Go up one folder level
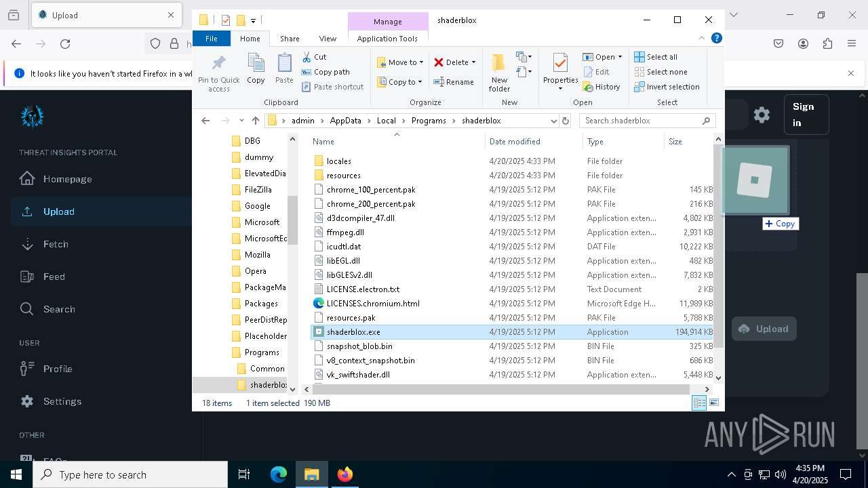This screenshot has width=868, height=488. pyautogui.click(x=255, y=121)
